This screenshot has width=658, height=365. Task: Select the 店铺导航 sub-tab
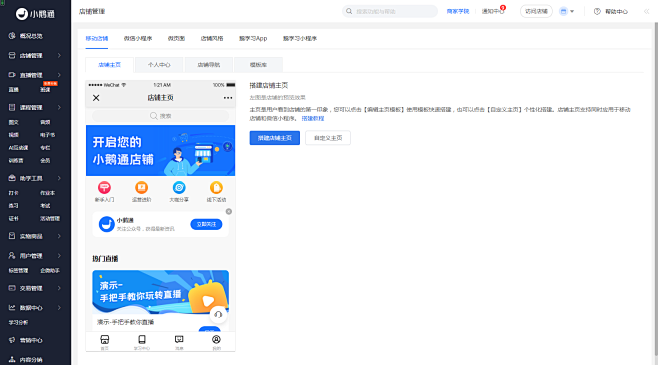click(209, 65)
